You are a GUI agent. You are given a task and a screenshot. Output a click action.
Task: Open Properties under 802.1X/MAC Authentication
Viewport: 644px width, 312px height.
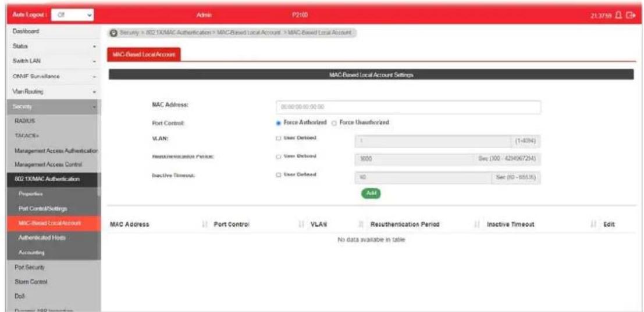[x=53, y=193]
